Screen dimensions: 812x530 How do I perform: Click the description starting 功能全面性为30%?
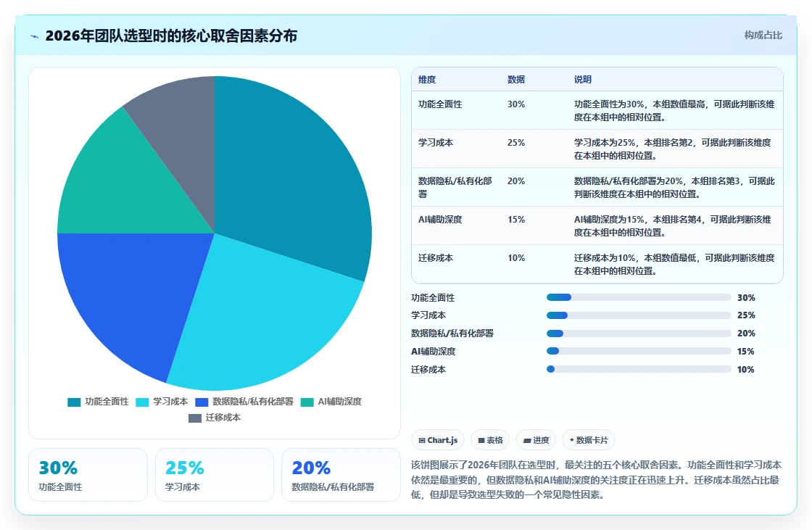click(674, 110)
